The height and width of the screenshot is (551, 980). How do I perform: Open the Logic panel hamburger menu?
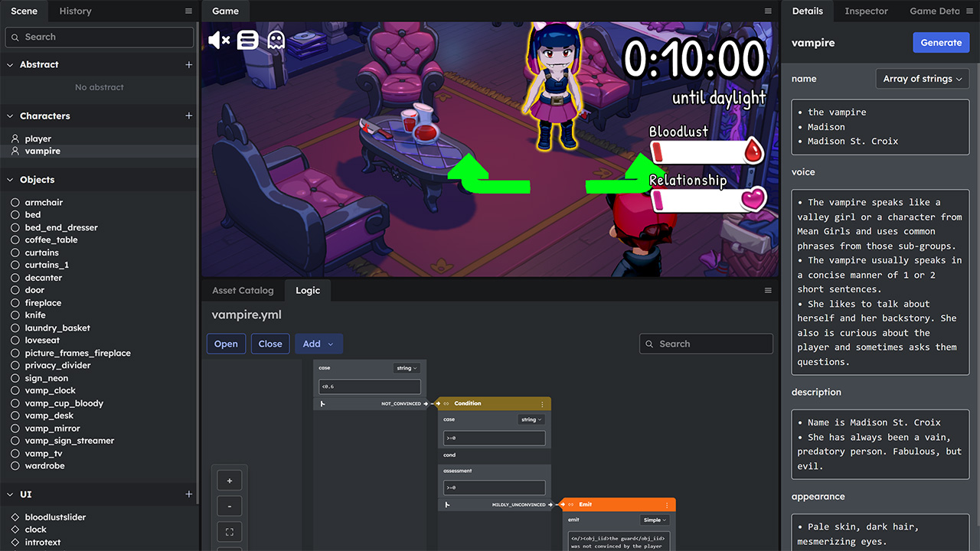(x=768, y=290)
